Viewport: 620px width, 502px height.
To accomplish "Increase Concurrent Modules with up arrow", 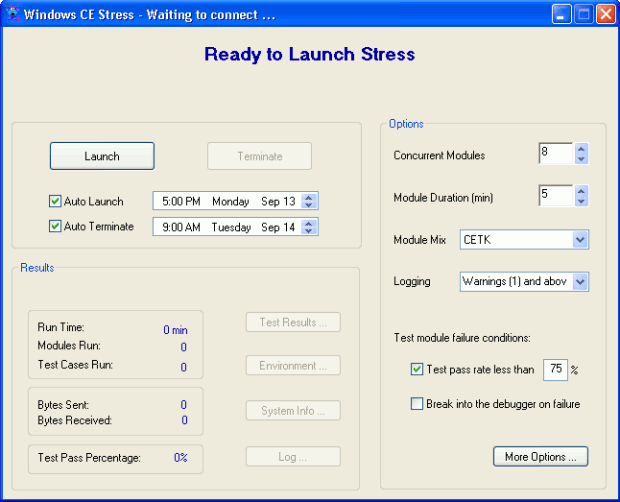I will click(581, 149).
